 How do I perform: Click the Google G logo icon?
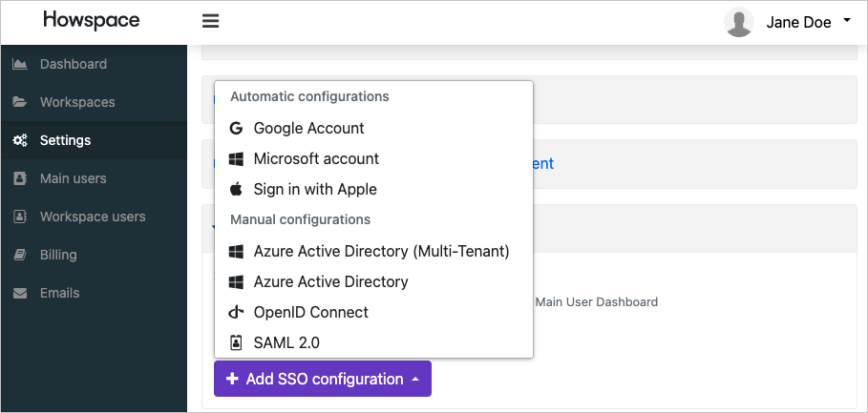(236, 128)
